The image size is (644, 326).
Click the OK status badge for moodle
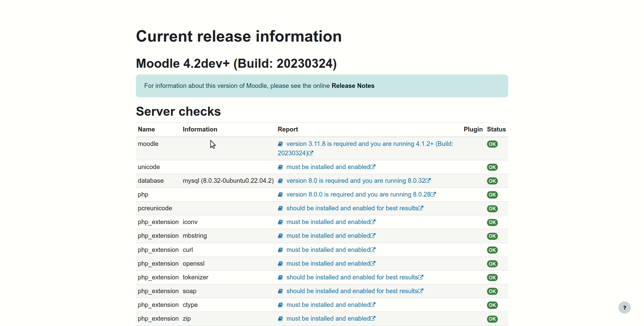[x=492, y=144]
